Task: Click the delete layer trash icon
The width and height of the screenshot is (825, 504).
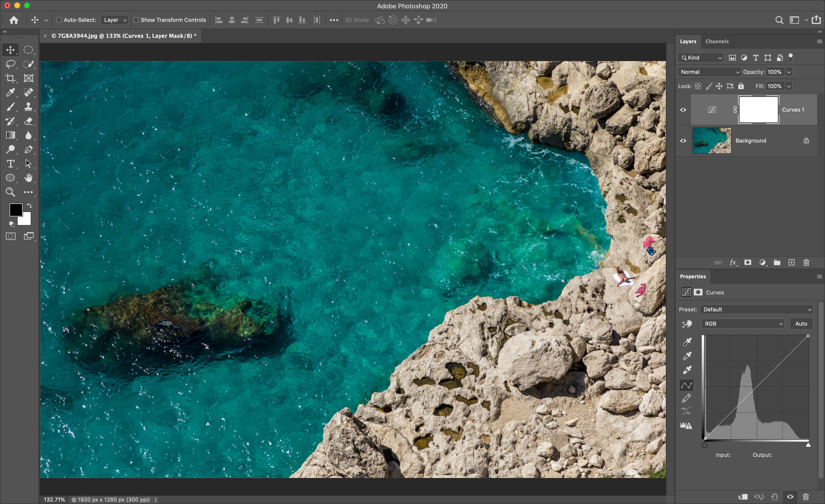Action: pos(806,263)
